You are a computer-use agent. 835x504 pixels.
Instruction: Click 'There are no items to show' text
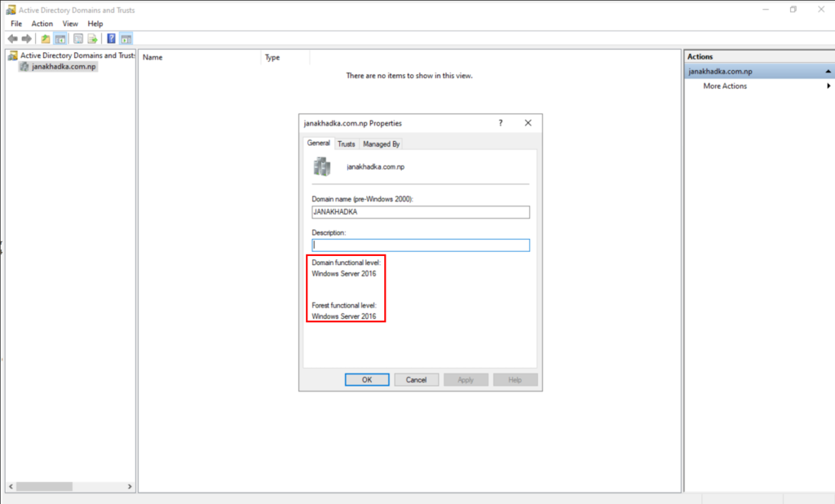[x=409, y=76]
